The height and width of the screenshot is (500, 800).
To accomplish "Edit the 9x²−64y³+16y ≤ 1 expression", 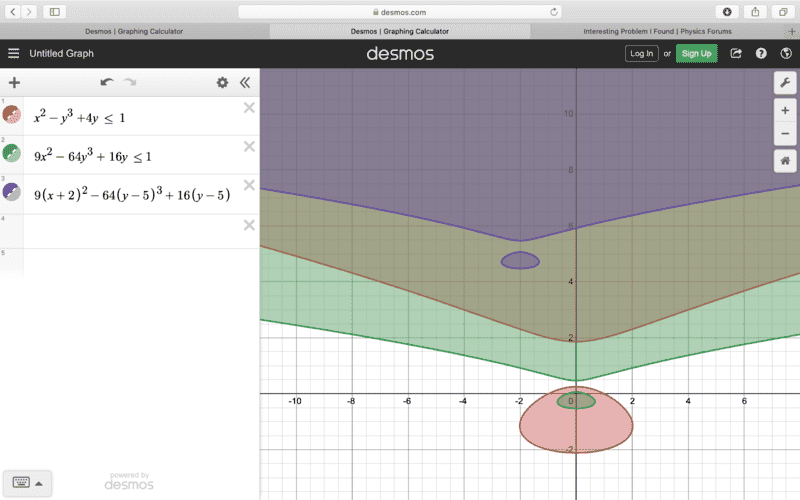I will point(93,156).
